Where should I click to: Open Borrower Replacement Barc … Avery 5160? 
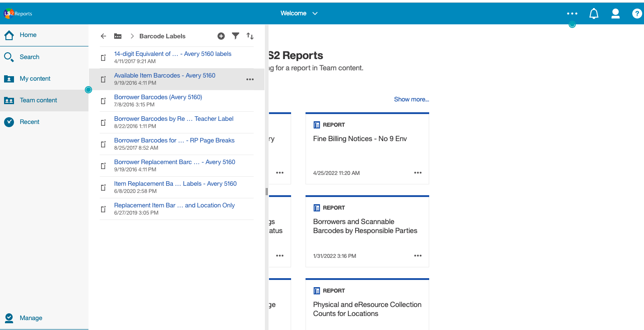(x=175, y=162)
